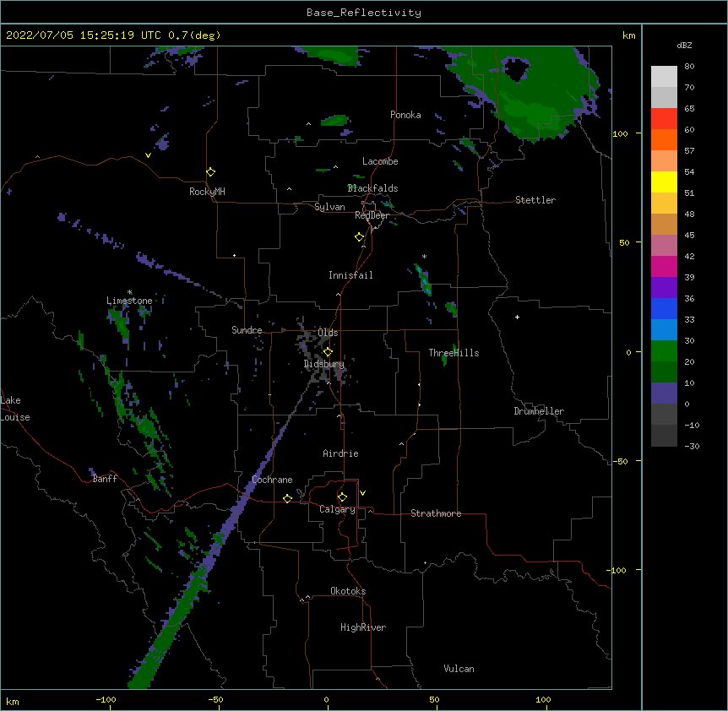This screenshot has width=728, height=711.
Task: Click the magenta 42 dBZ legend color
Action: point(664,266)
